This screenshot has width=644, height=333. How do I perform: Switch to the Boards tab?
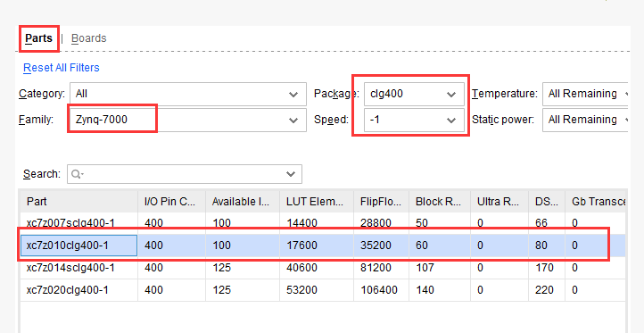pyautogui.click(x=88, y=38)
